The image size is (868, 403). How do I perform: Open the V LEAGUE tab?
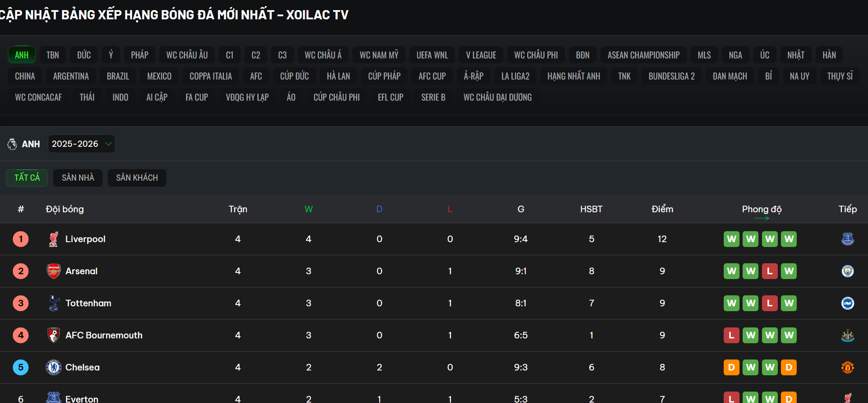(481, 55)
